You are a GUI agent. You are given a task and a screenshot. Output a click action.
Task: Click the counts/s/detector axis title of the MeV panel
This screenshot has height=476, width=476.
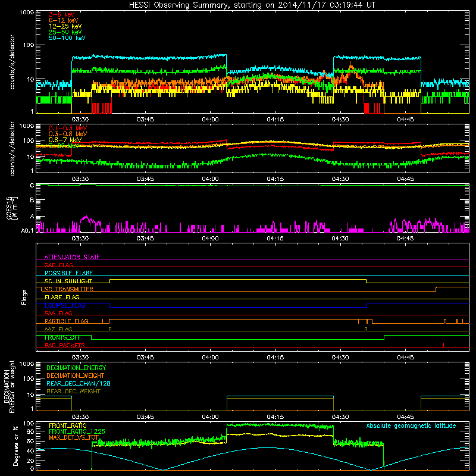tap(12, 148)
